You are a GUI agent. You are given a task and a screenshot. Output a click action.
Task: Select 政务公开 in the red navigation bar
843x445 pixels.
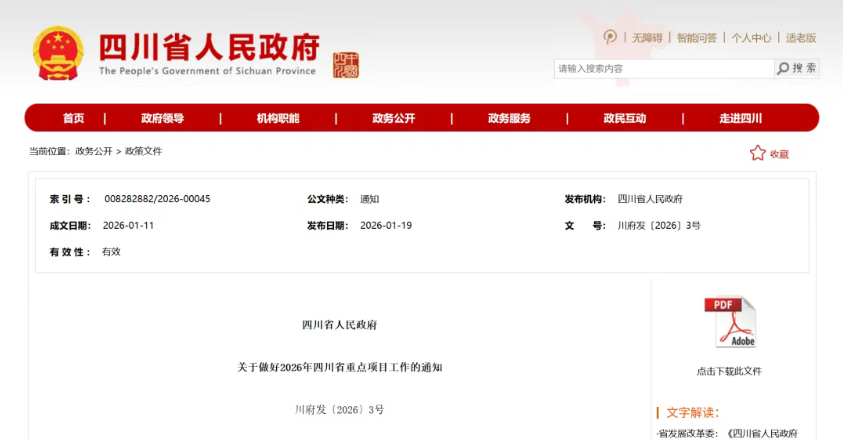(x=393, y=118)
